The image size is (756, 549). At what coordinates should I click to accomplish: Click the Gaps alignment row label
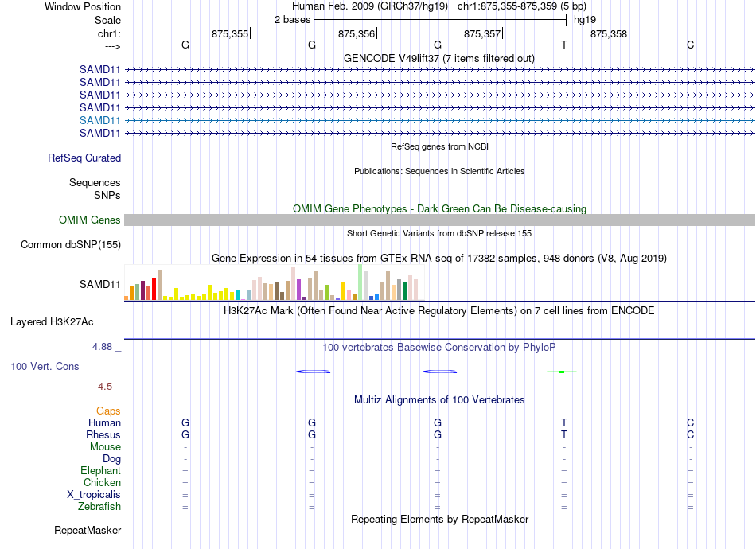pyautogui.click(x=108, y=411)
